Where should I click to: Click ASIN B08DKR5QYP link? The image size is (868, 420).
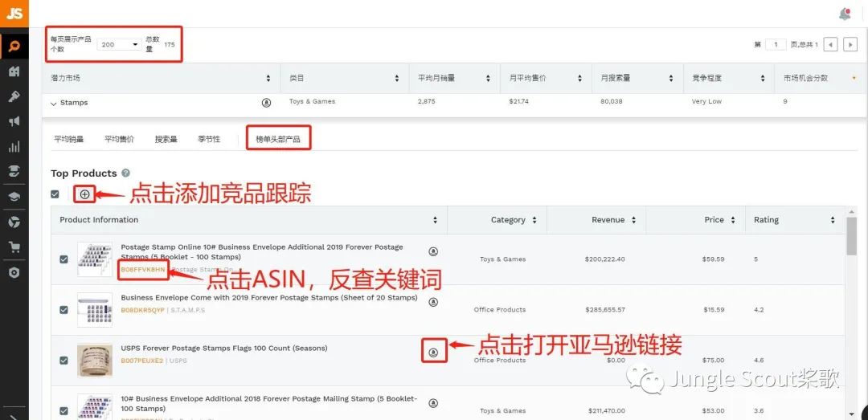tap(143, 310)
